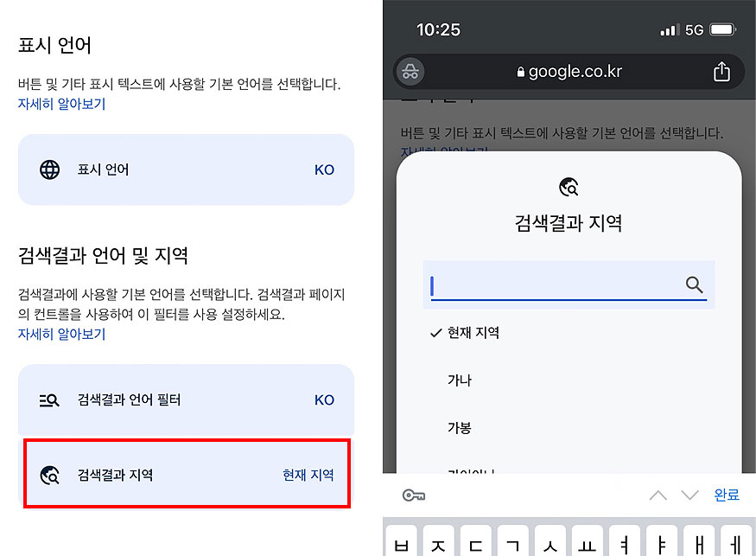This screenshot has width=756, height=556.
Task: Tap the ㅕ key on the keyboard
Action: point(625,541)
